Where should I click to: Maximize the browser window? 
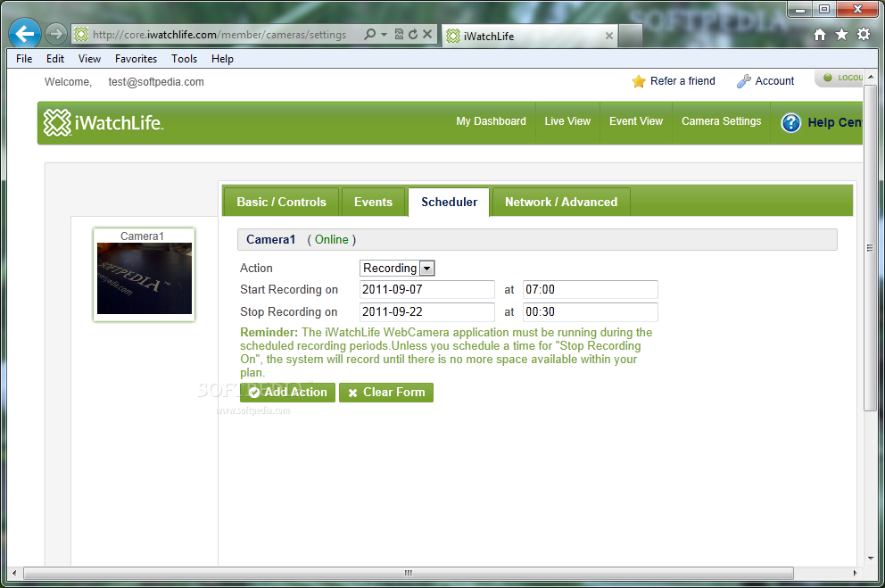[x=824, y=9]
